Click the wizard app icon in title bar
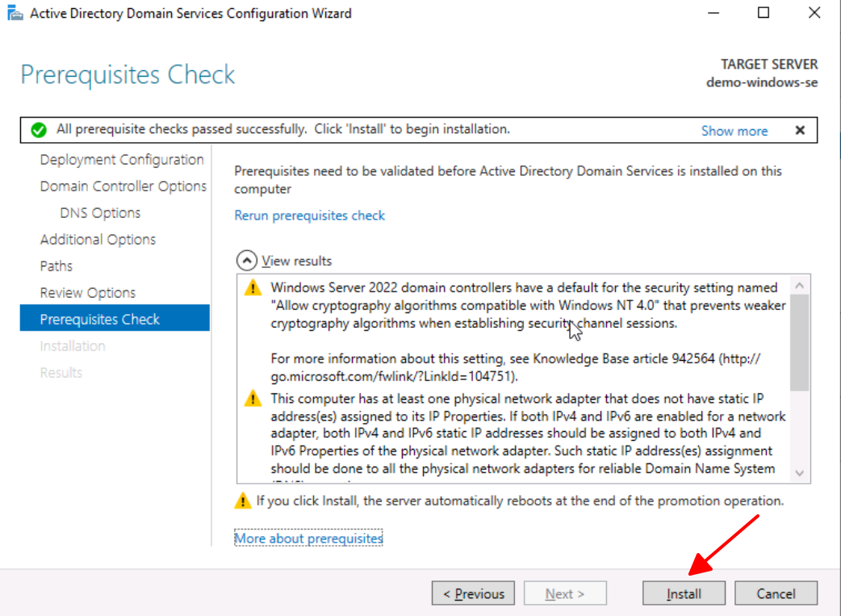The height and width of the screenshot is (616, 841). (x=15, y=13)
